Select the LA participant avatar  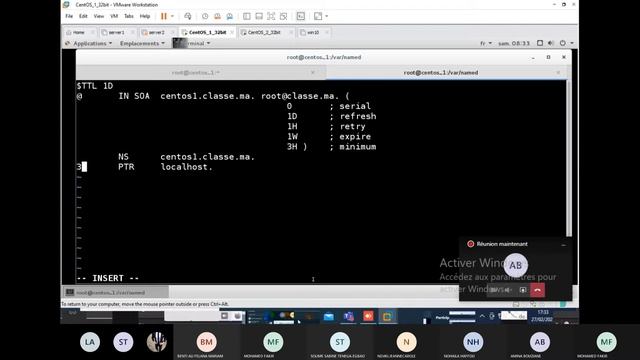(x=90, y=342)
